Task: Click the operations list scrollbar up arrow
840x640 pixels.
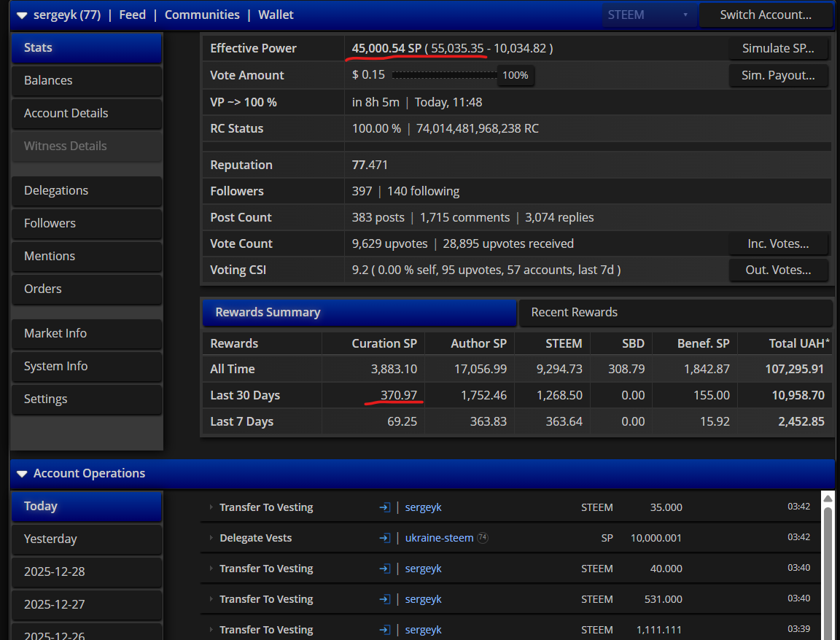Action: [x=828, y=499]
